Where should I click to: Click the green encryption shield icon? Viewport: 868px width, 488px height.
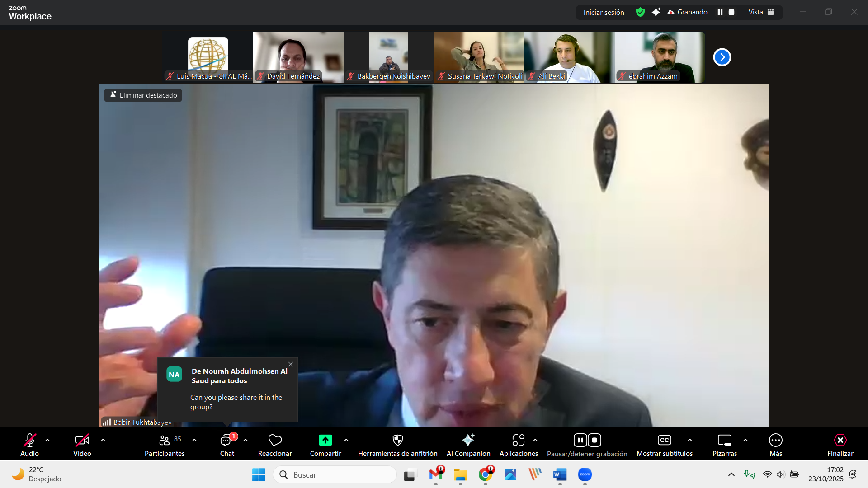pos(640,12)
